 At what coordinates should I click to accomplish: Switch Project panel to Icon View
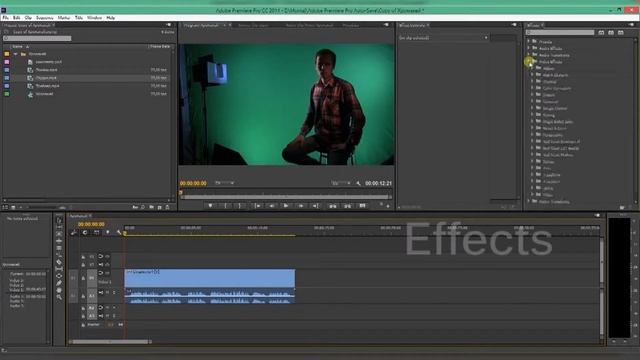coord(13,207)
